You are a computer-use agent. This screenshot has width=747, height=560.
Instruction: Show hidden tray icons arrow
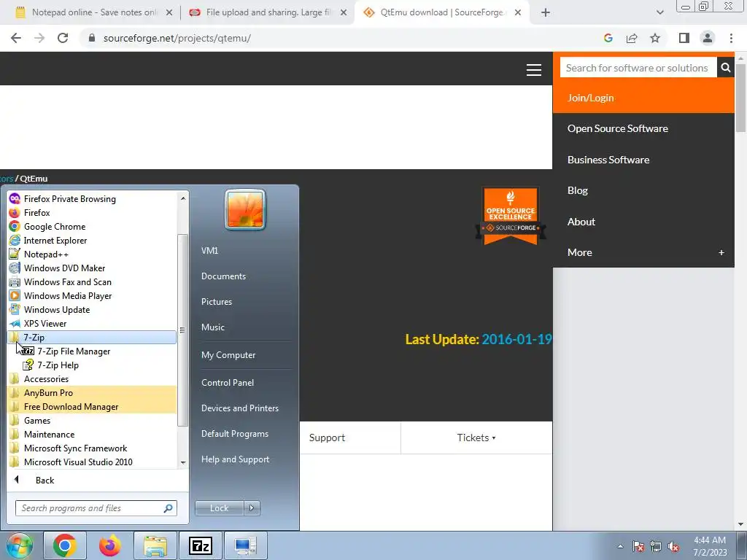pos(620,546)
